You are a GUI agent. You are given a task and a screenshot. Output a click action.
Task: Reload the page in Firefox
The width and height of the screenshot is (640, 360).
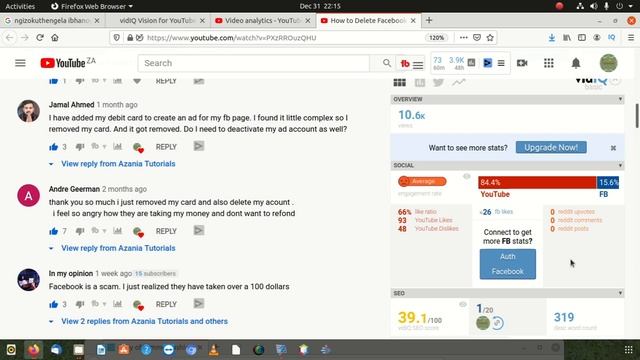tap(40, 38)
